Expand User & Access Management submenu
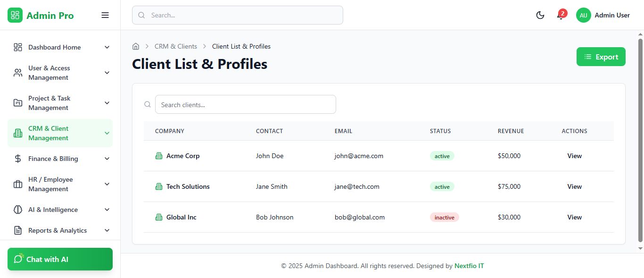The width and height of the screenshot is (644, 278). (x=107, y=73)
